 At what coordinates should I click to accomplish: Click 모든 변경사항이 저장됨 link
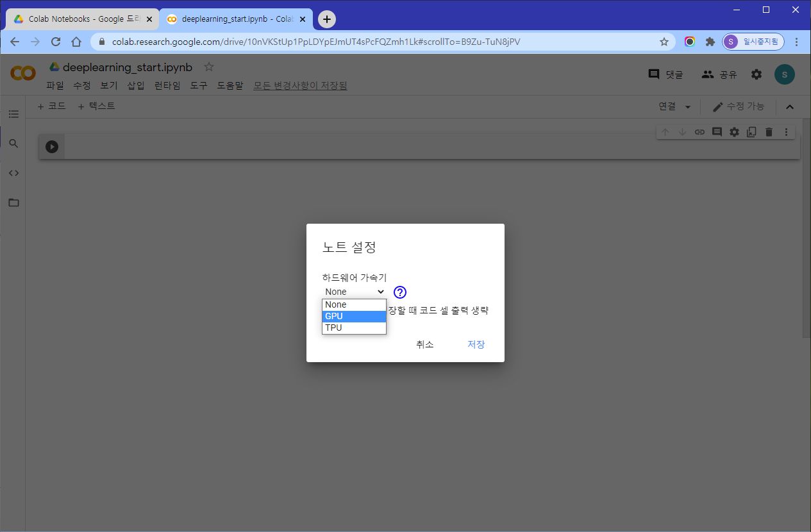300,85
